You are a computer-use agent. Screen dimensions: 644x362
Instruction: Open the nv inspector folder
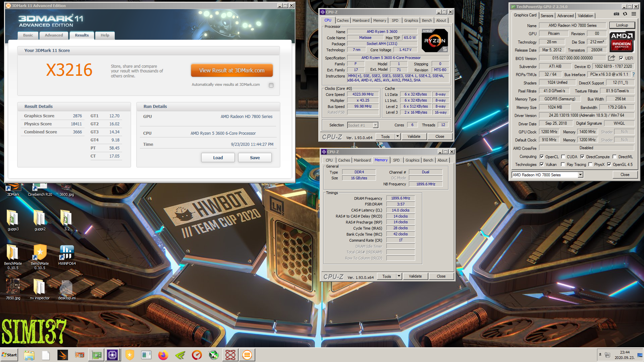click(x=40, y=289)
